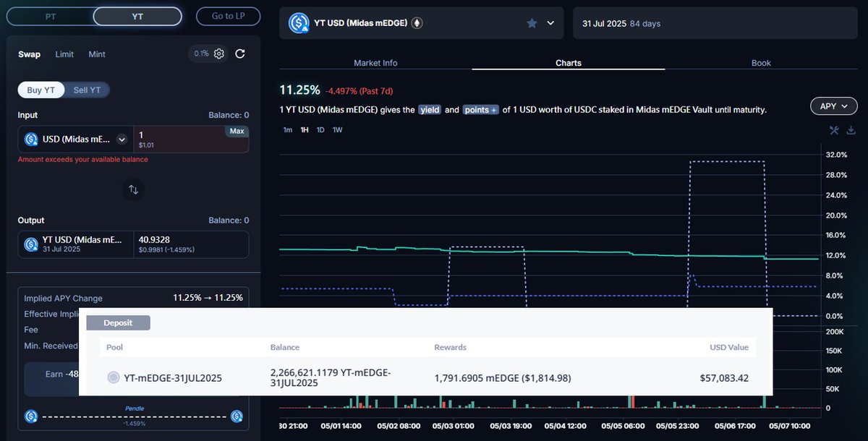
Task: Select the YT-mEDGE-31JUL2025 pool radio button
Action: click(x=113, y=377)
